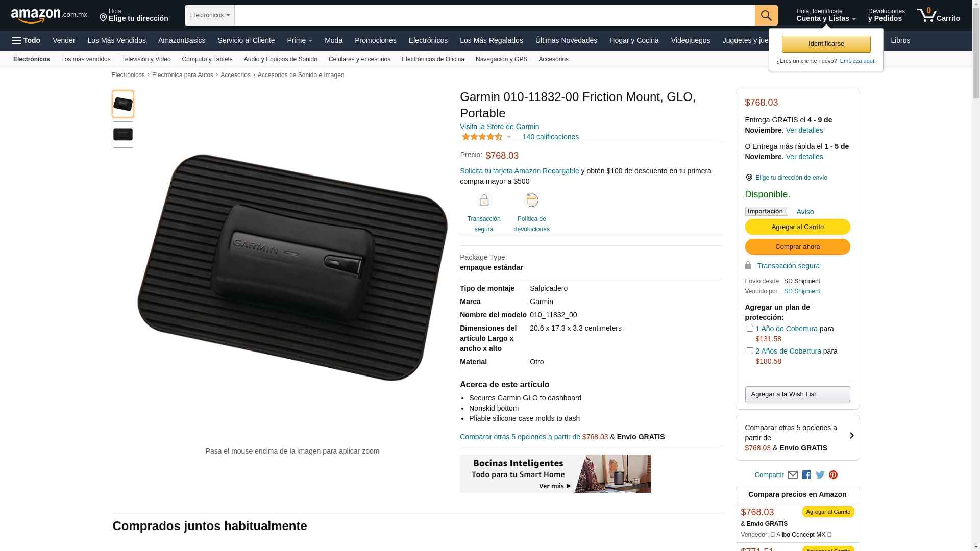Viewport: 980px width, 551px height.
Task: Click the Agregar al Carrito button
Action: pyautogui.click(x=797, y=227)
